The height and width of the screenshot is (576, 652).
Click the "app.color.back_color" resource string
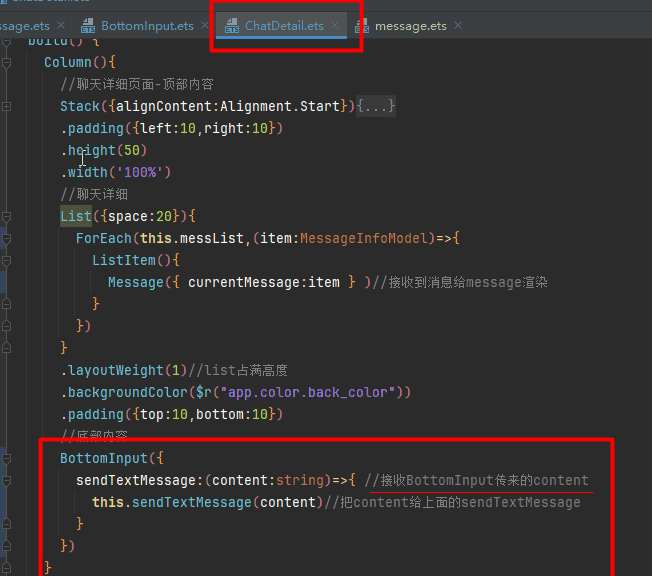[x=310, y=392]
